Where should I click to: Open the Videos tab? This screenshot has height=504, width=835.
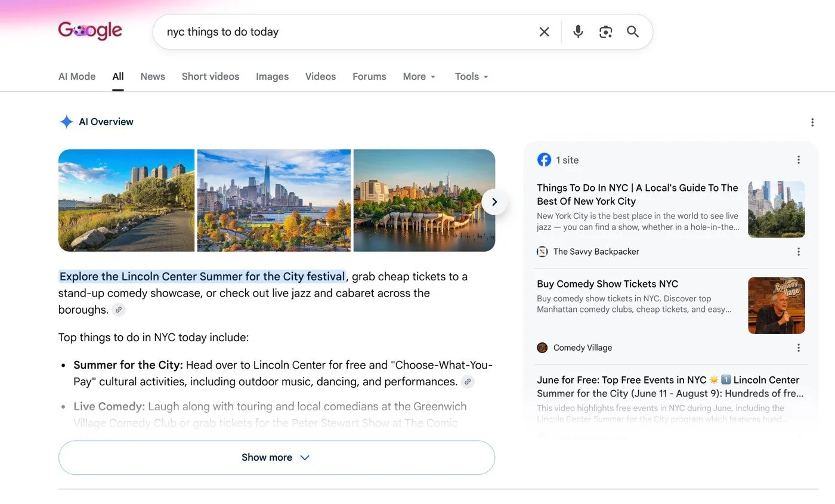320,76
